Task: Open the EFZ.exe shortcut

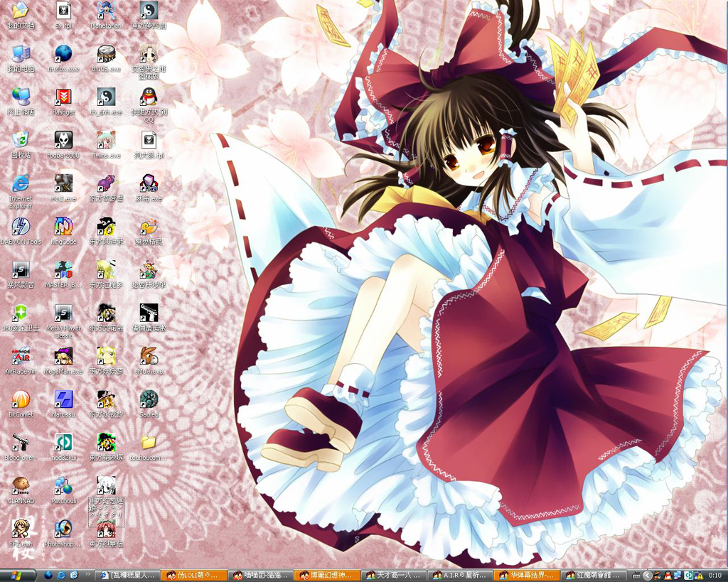Action: (21, 533)
